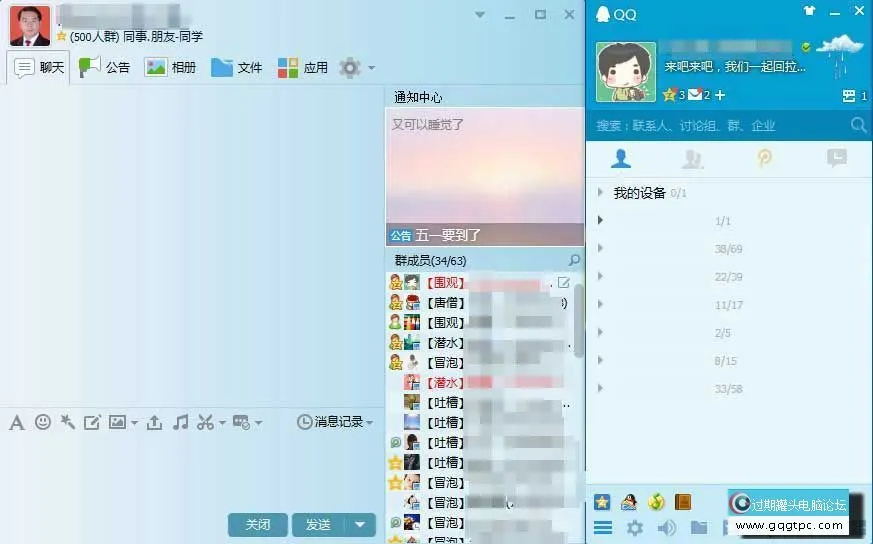The height and width of the screenshot is (544, 873).
Task: Open dropdown arrow beside group settings gear
Action: (371, 68)
